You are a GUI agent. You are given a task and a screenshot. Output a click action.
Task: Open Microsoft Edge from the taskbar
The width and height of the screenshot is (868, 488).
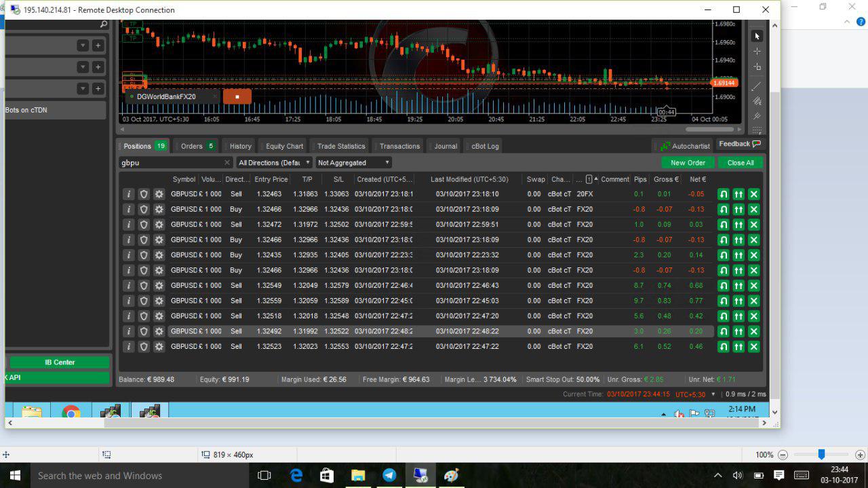click(x=296, y=476)
